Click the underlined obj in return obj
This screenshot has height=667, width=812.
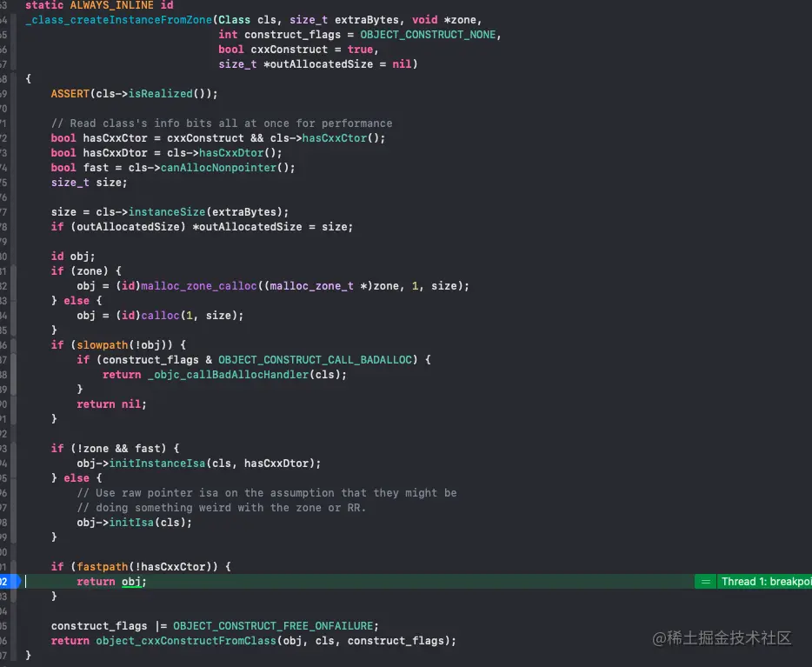131,582
